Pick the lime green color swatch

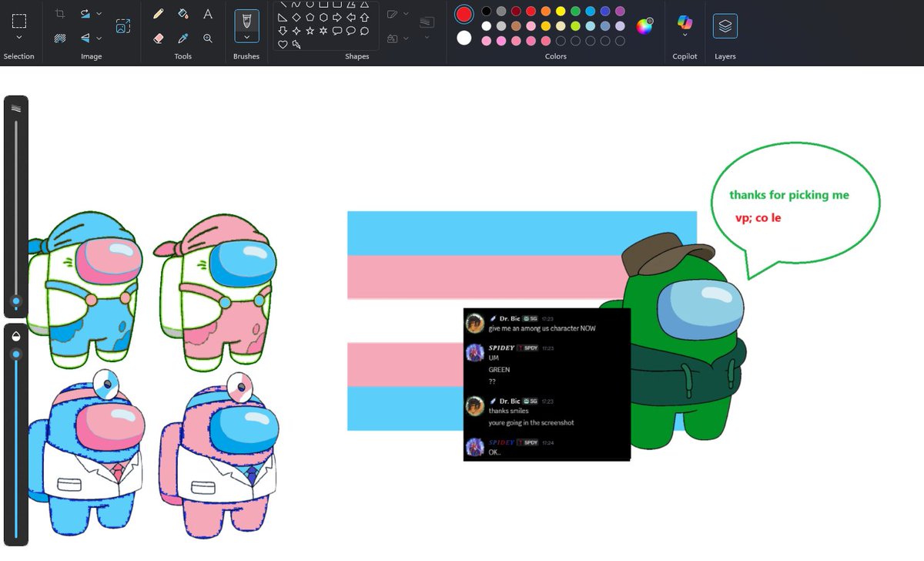pyautogui.click(x=575, y=25)
